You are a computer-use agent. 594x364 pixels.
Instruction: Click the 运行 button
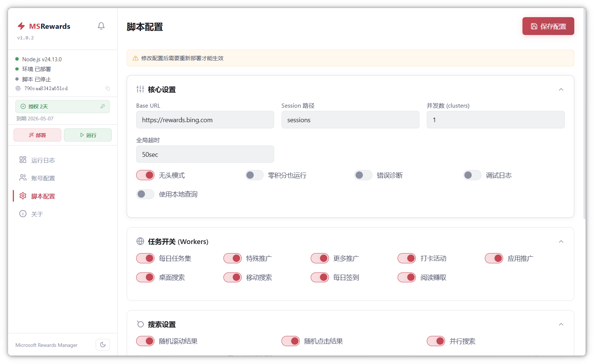point(88,135)
